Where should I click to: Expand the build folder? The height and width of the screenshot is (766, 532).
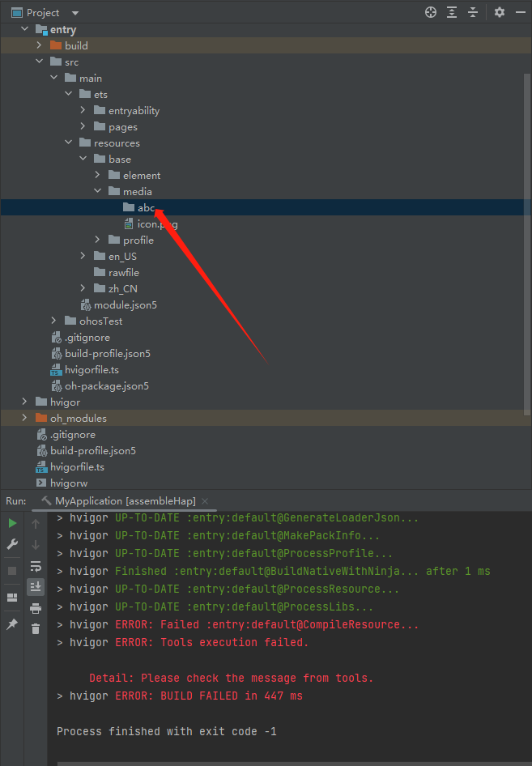[40, 45]
